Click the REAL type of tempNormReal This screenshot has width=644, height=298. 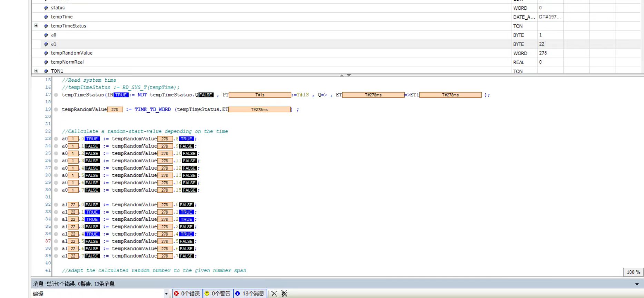pos(518,62)
